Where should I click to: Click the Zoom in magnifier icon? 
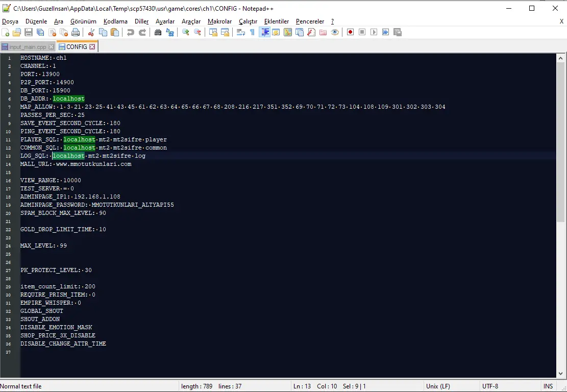pos(185,32)
